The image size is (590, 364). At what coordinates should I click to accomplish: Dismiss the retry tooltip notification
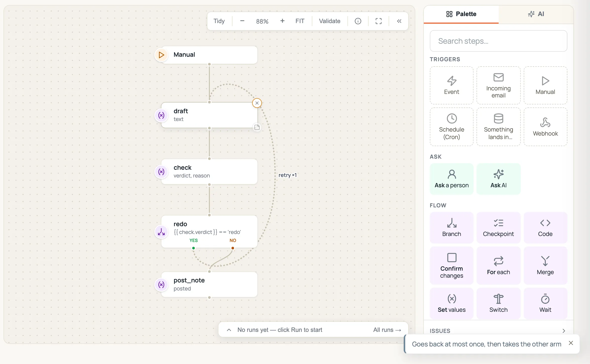[x=571, y=343]
